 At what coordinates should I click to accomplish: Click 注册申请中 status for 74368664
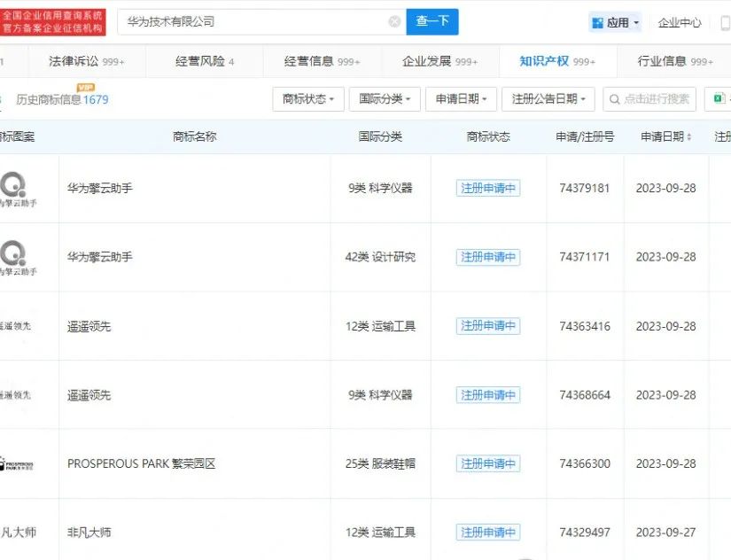[x=488, y=395]
